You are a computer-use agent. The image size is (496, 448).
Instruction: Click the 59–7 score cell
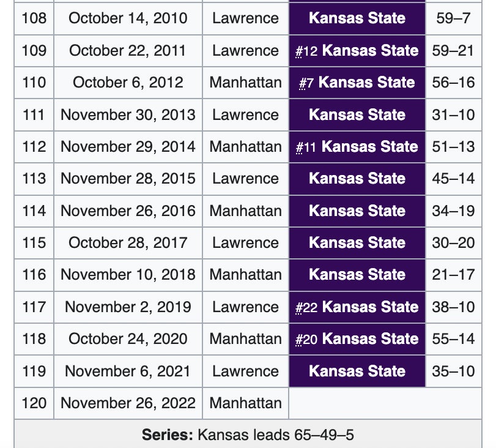453,18
